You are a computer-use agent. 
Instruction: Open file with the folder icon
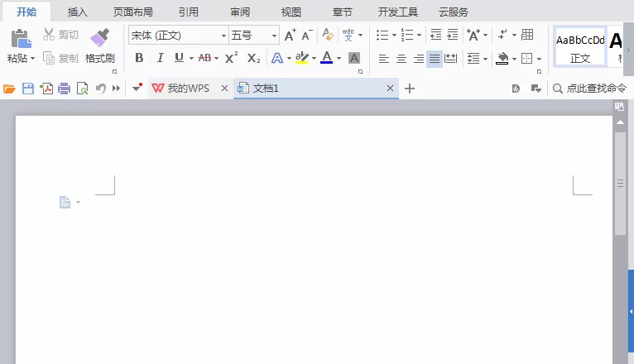[x=9, y=89]
